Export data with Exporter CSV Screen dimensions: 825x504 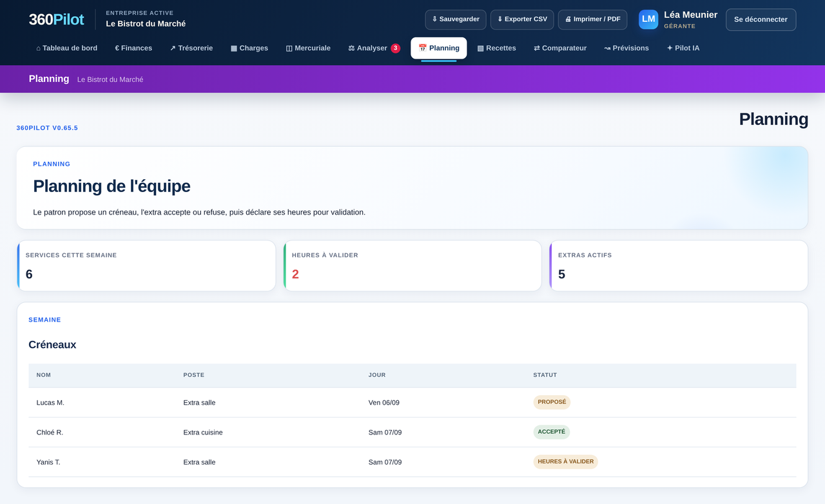click(522, 19)
